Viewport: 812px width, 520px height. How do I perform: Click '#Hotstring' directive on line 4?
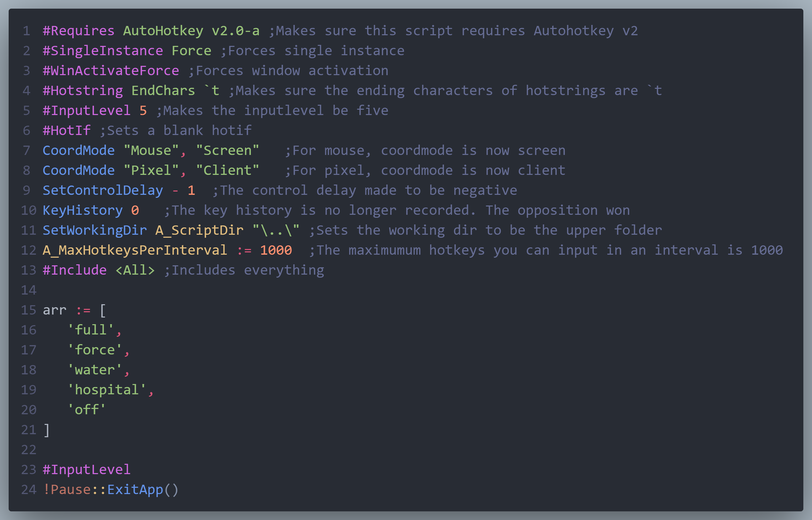pos(83,91)
